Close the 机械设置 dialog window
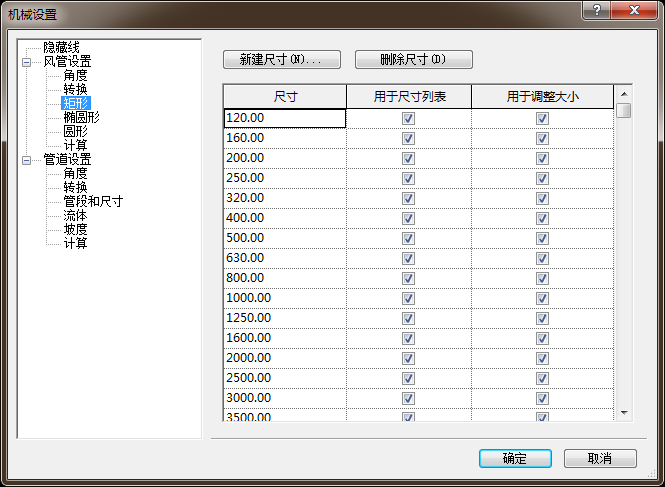This screenshot has width=665, height=487. (x=634, y=10)
